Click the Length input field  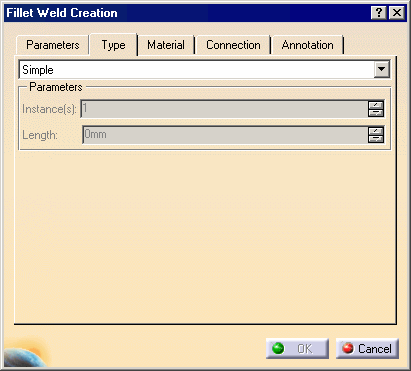[x=225, y=135]
